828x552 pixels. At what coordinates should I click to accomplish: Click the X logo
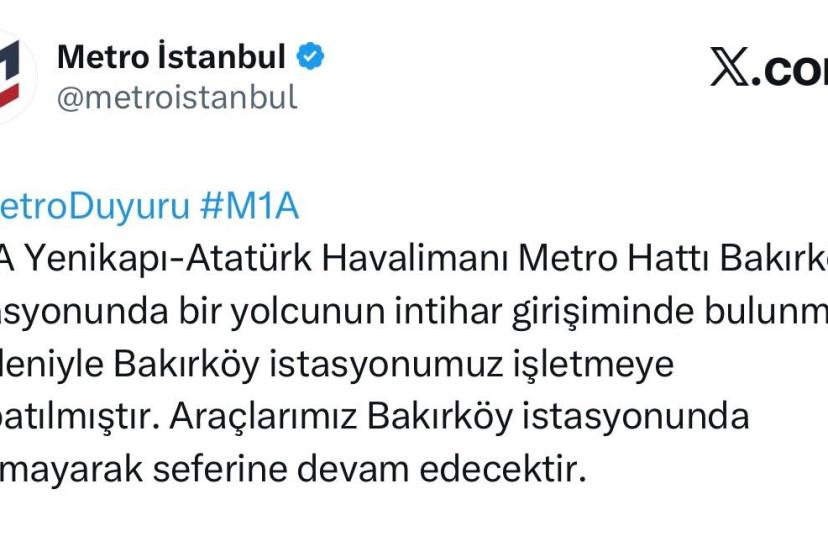click(733, 69)
